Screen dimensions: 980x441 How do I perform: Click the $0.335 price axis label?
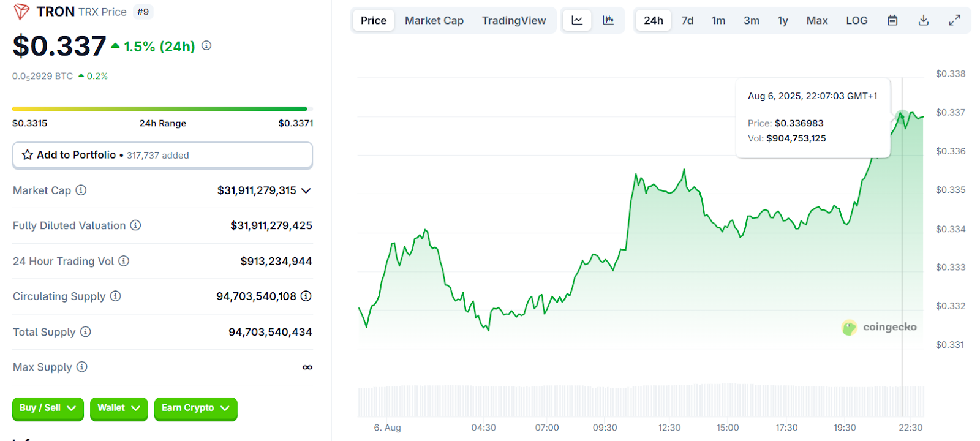point(951,190)
